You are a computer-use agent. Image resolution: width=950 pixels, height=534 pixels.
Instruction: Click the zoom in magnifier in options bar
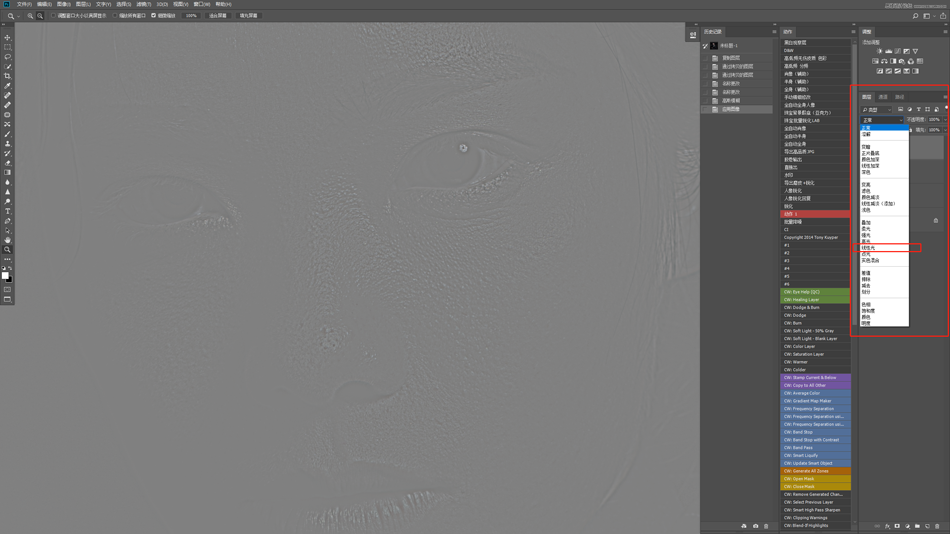click(x=30, y=16)
